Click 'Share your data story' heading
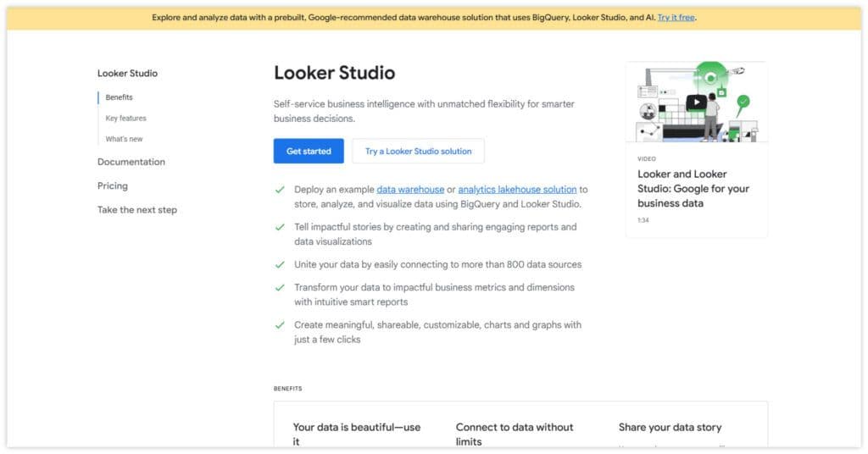Screen dimensions: 868x454 [x=670, y=427]
